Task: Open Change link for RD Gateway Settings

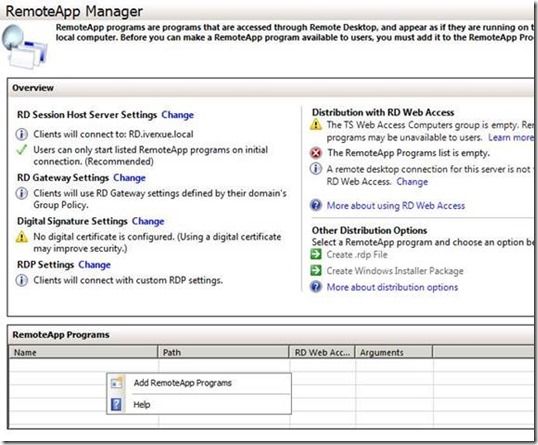Action: click(x=129, y=178)
